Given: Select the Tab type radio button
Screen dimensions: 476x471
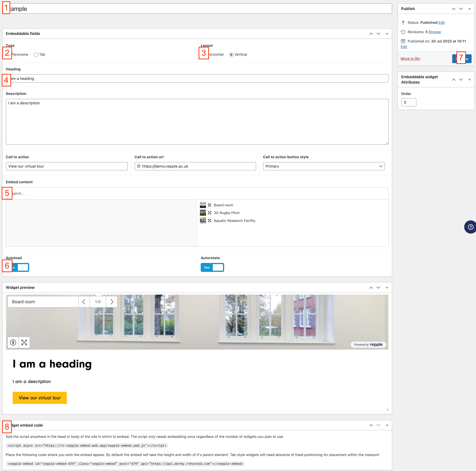Looking at the screenshot, I should pos(36,54).
